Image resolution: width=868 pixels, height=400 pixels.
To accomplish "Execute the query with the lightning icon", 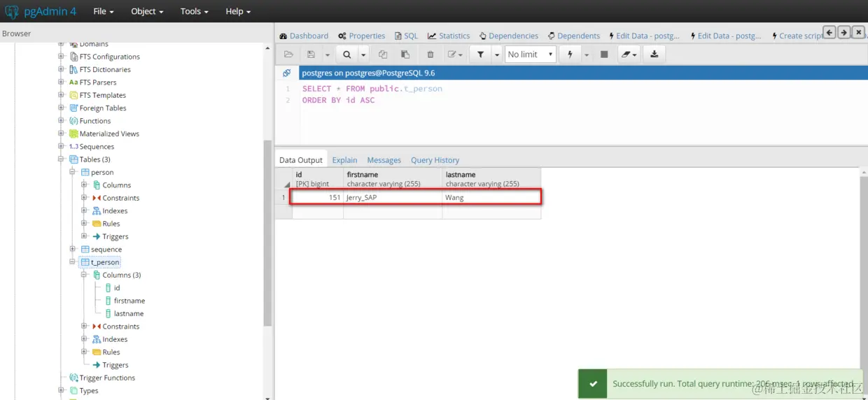I will click(570, 55).
